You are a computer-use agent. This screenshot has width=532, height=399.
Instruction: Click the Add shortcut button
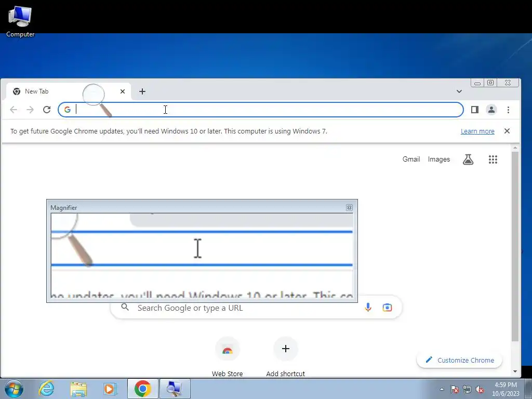tap(286, 356)
